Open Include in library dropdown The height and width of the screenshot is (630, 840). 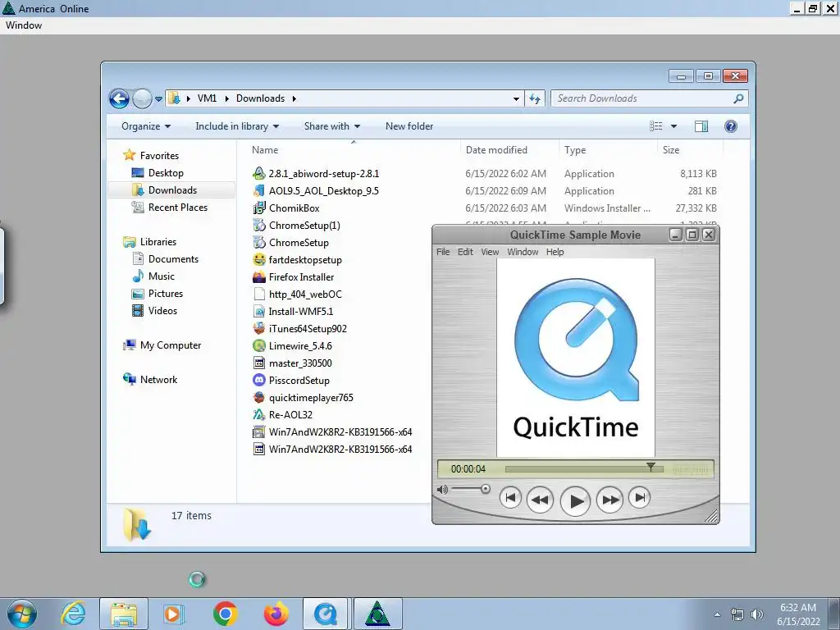point(237,126)
